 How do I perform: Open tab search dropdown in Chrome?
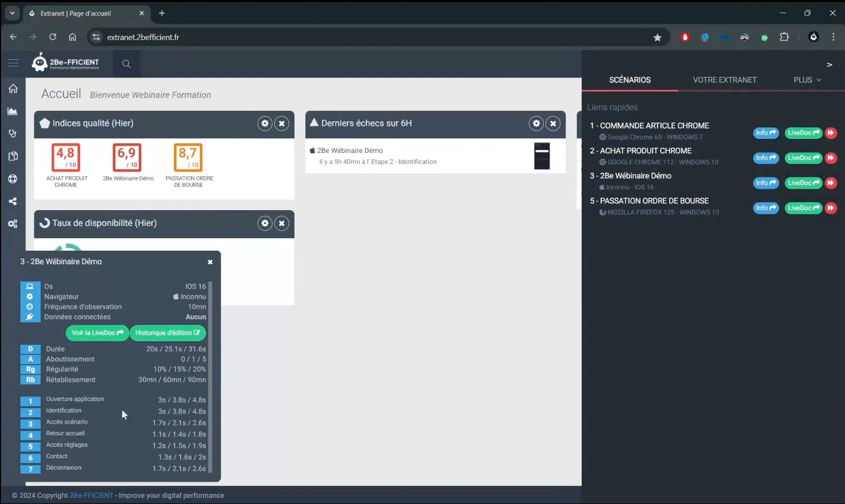pos(12,13)
